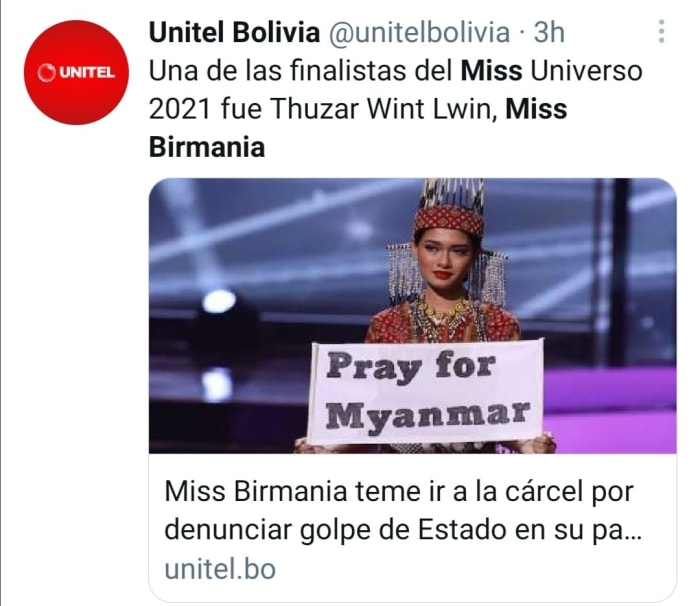
Task: Open the Unitel red circular profile avatar
Action: (x=76, y=72)
